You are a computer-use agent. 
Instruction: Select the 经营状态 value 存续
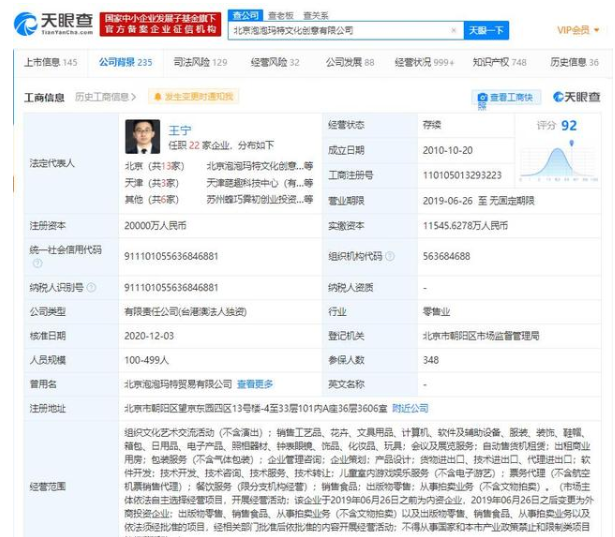[432, 125]
